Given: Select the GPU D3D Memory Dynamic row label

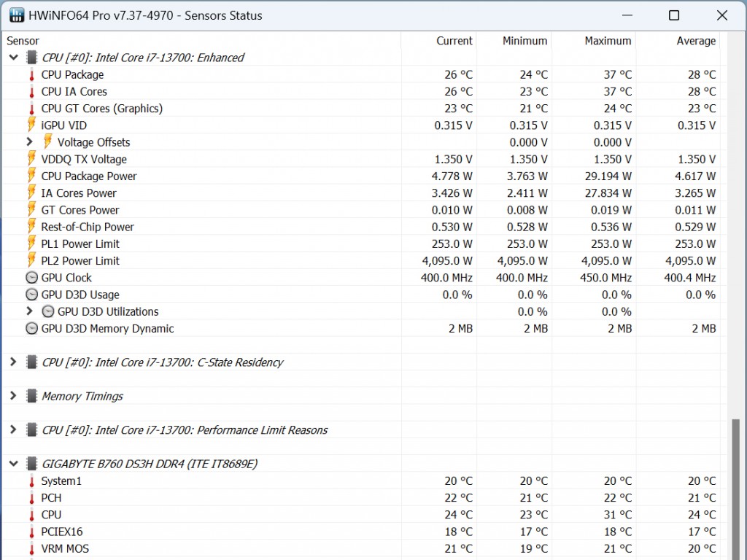Looking at the screenshot, I should tap(108, 329).
